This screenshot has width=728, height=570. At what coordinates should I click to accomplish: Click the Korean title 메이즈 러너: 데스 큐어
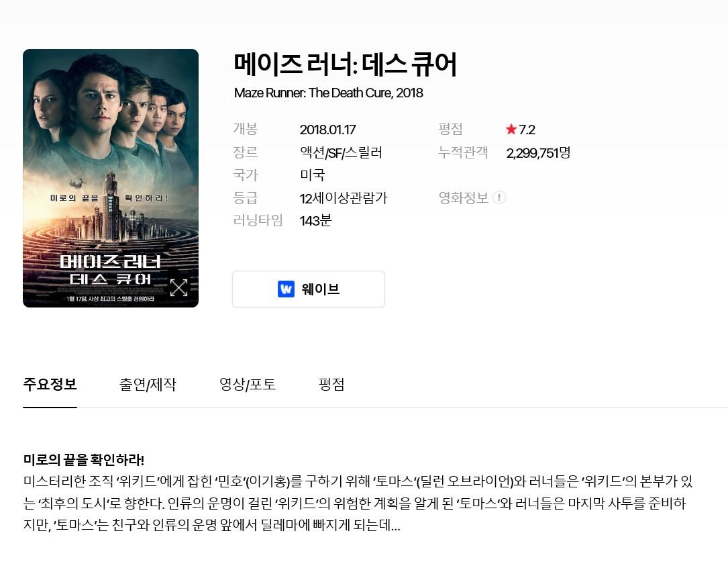(x=346, y=64)
